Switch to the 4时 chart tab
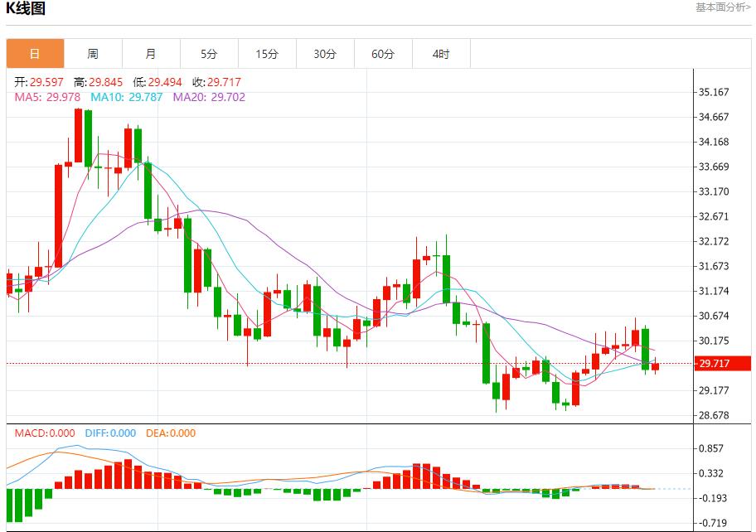 click(441, 54)
